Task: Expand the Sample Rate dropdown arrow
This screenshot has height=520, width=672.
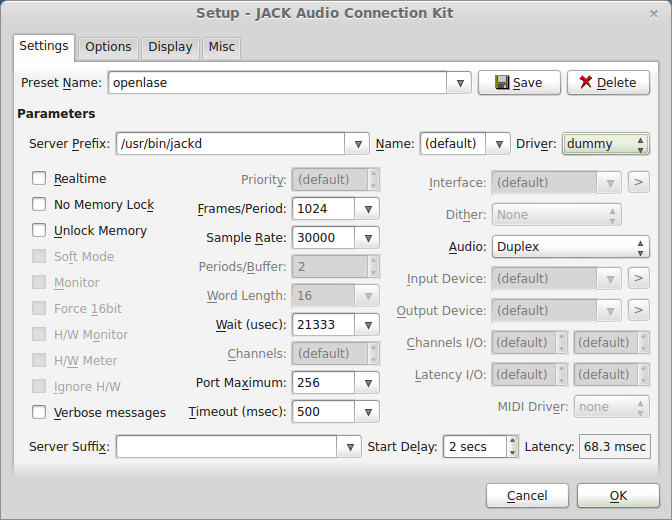Action: pyautogui.click(x=367, y=237)
